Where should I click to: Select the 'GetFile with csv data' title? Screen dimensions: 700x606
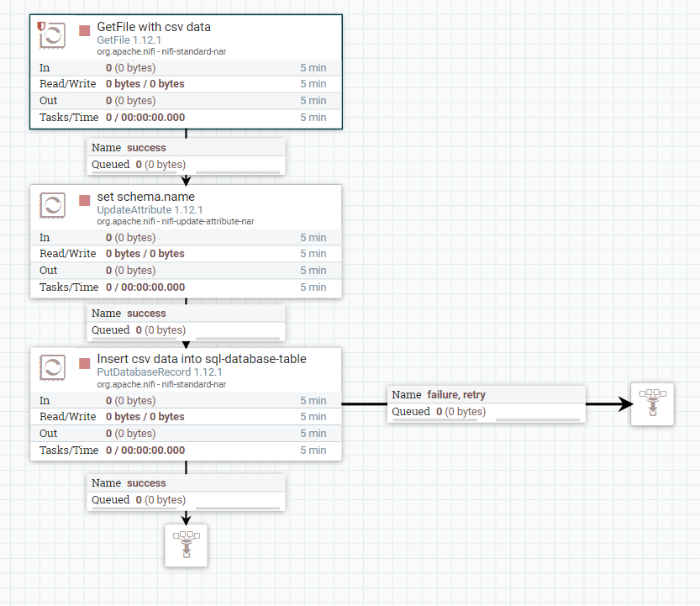(154, 27)
